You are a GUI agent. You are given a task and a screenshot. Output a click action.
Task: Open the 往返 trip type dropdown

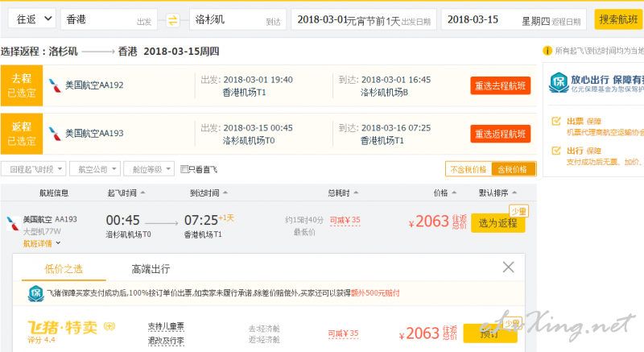32,19
